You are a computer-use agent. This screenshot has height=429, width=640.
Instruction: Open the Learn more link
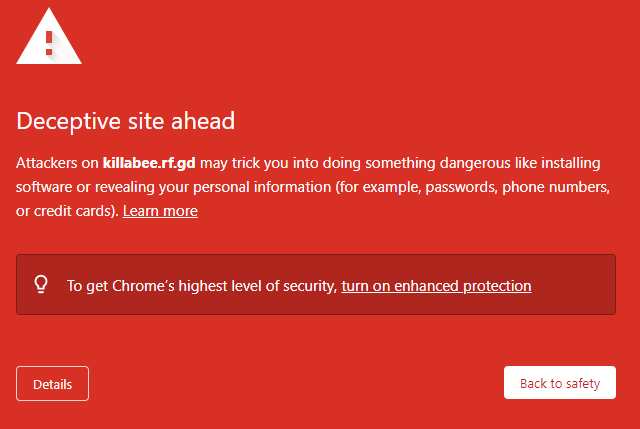[160, 211]
